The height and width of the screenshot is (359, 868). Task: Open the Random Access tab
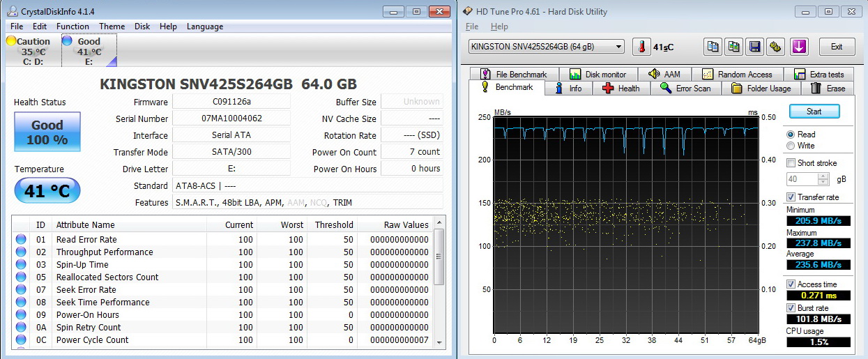[738, 75]
